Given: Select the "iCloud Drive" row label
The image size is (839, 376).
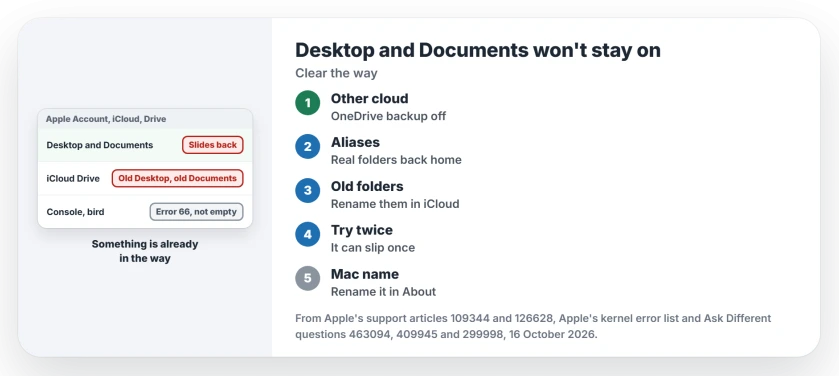Looking at the screenshot, I should tap(73, 179).
